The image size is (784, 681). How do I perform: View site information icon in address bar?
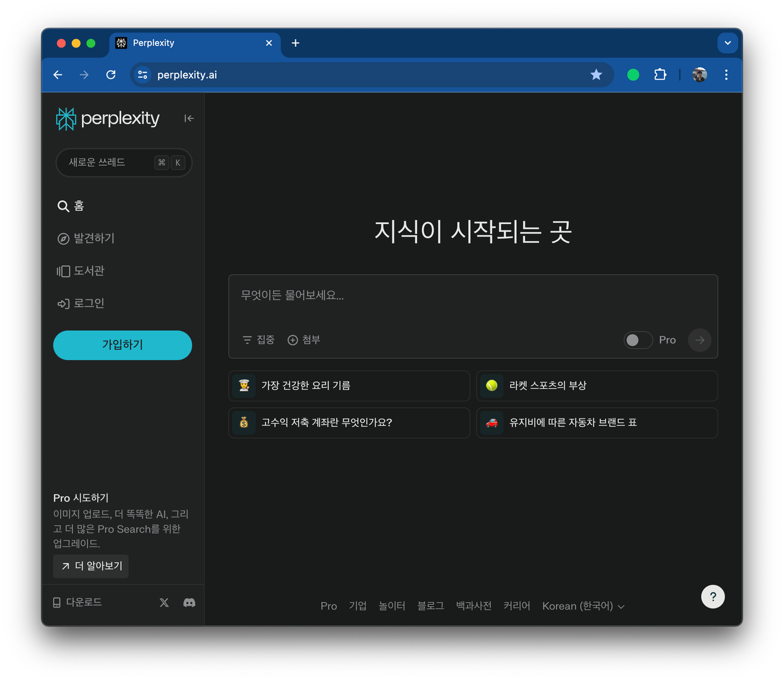coord(143,75)
